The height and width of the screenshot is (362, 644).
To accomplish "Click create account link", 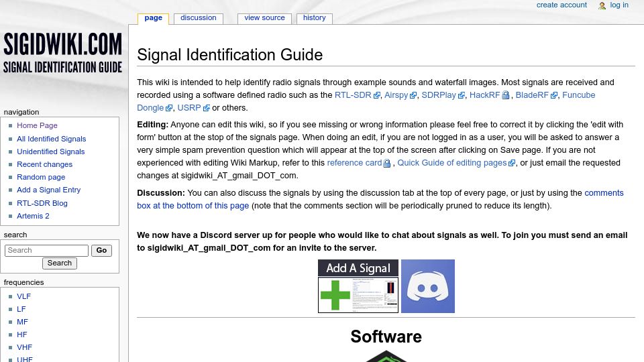I will (561, 5).
